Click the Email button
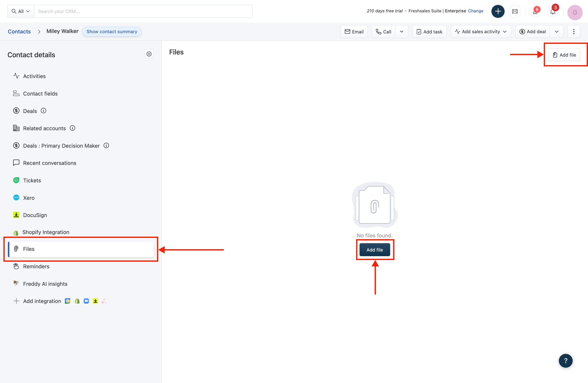This screenshot has height=383, width=588. [x=354, y=32]
